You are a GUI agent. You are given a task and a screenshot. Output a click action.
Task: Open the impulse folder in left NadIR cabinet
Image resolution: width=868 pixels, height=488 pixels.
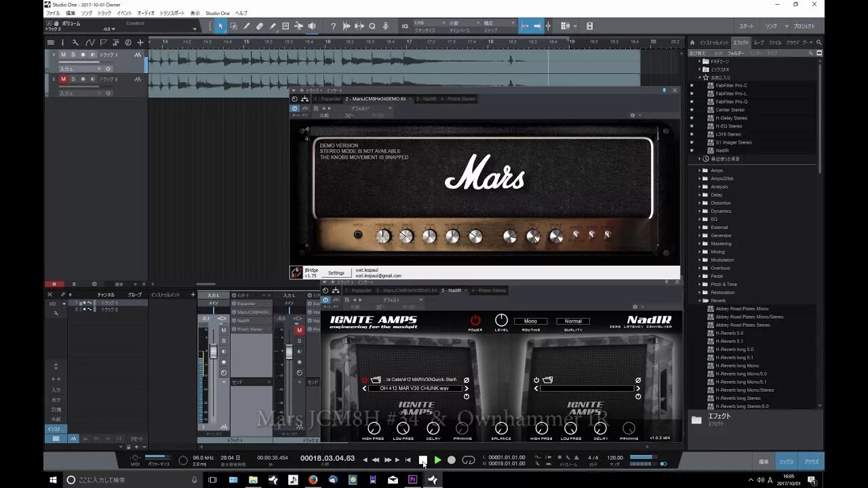pyautogui.click(x=376, y=380)
